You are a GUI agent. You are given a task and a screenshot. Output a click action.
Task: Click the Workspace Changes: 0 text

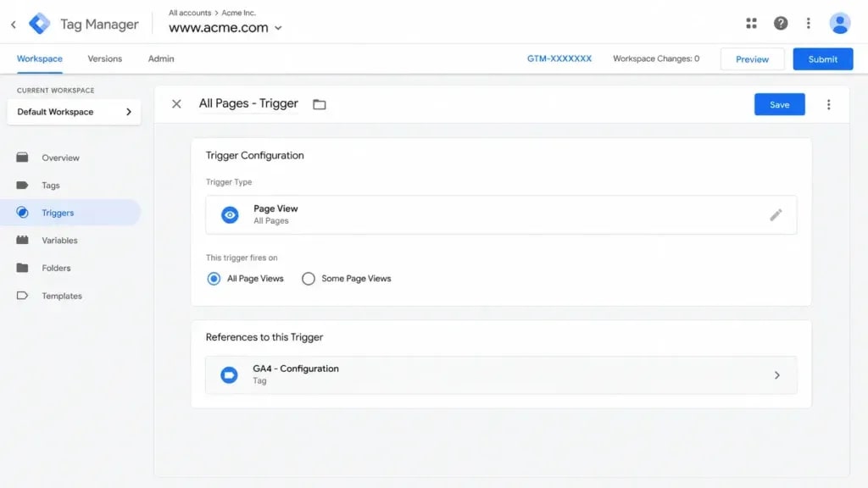pos(656,58)
